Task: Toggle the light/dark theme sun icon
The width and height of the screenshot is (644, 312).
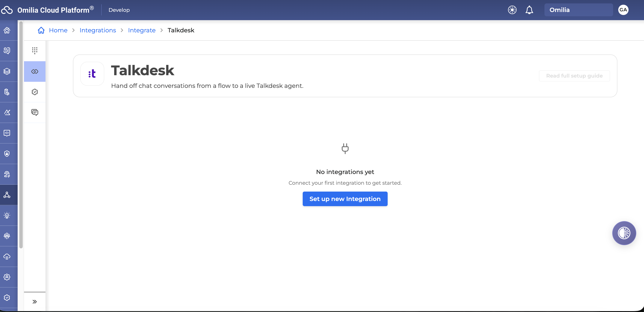Action: (x=512, y=10)
